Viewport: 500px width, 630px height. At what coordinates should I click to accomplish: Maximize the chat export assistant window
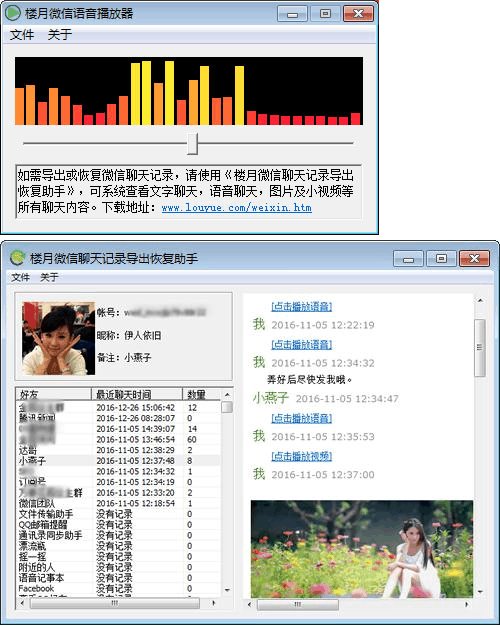point(441,259)
